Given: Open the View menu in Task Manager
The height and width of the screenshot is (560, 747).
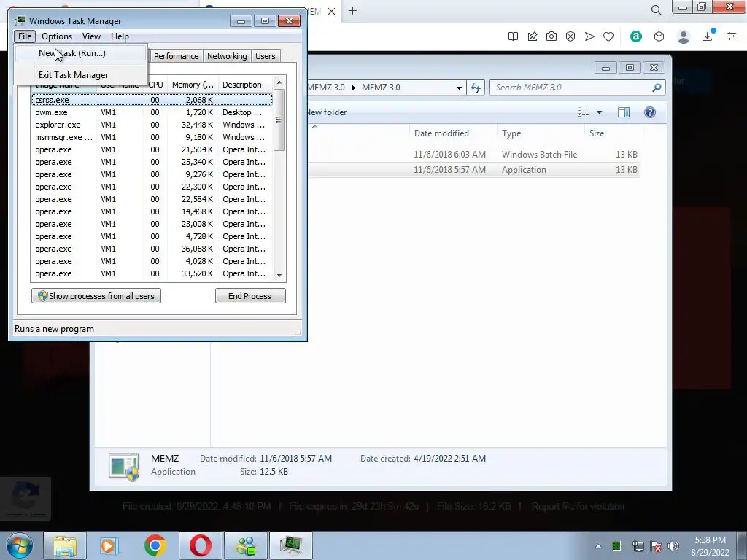Looking at the screenshot, I should pyautogui.click(x=91, y=36).
